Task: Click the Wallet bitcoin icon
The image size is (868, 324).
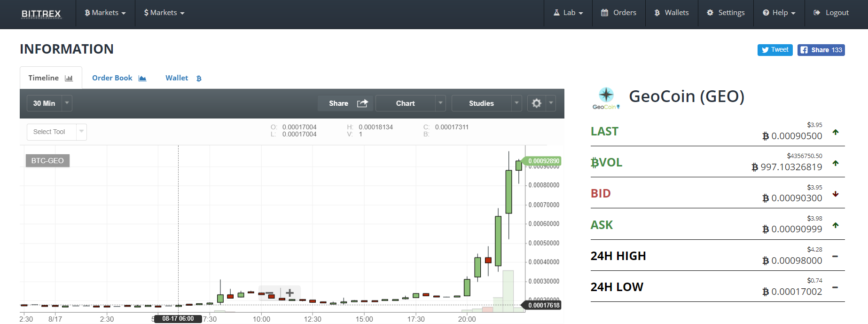Action: [x=199, y=79]
